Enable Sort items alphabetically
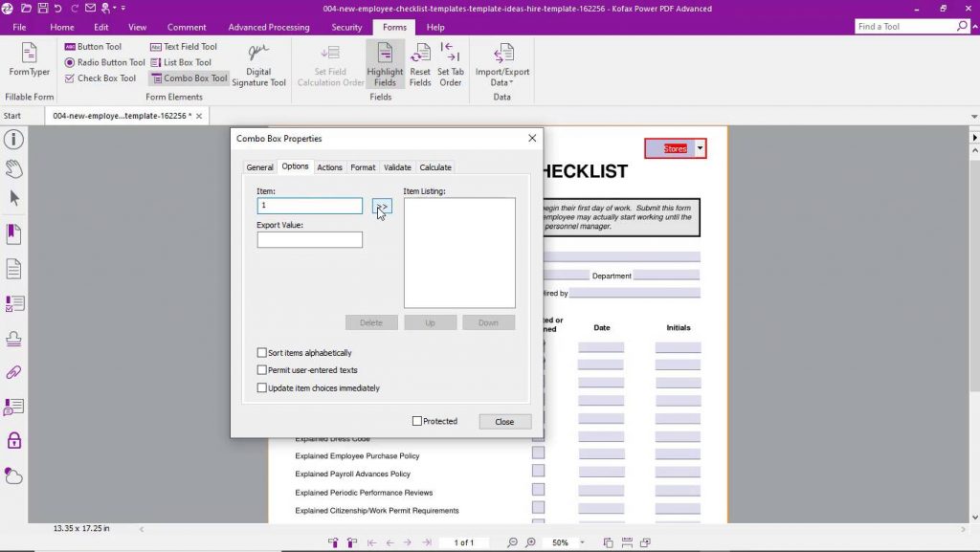 [x=262, y=353]
